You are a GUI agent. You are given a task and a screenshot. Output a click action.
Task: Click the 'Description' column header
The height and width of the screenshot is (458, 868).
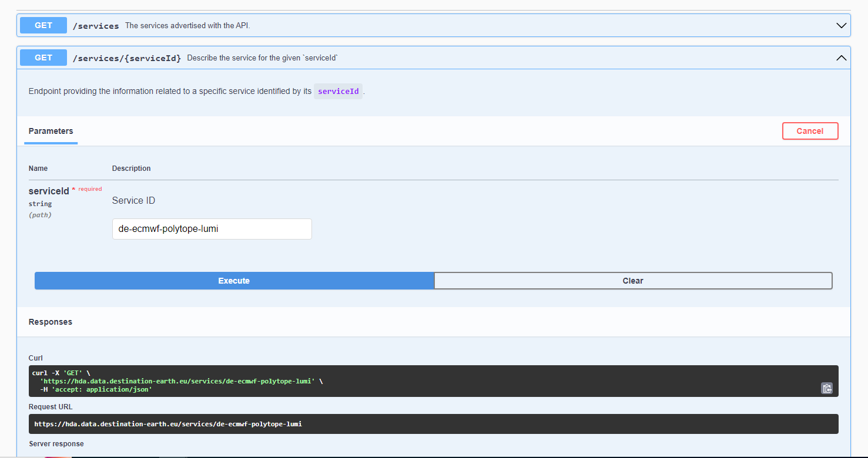tap(132, 169)
